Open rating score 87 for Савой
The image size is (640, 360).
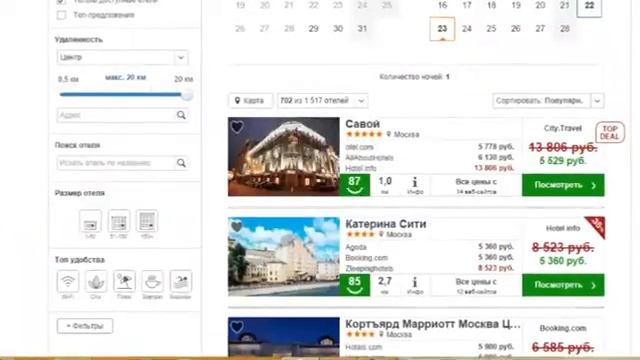(x=355, y=185)
